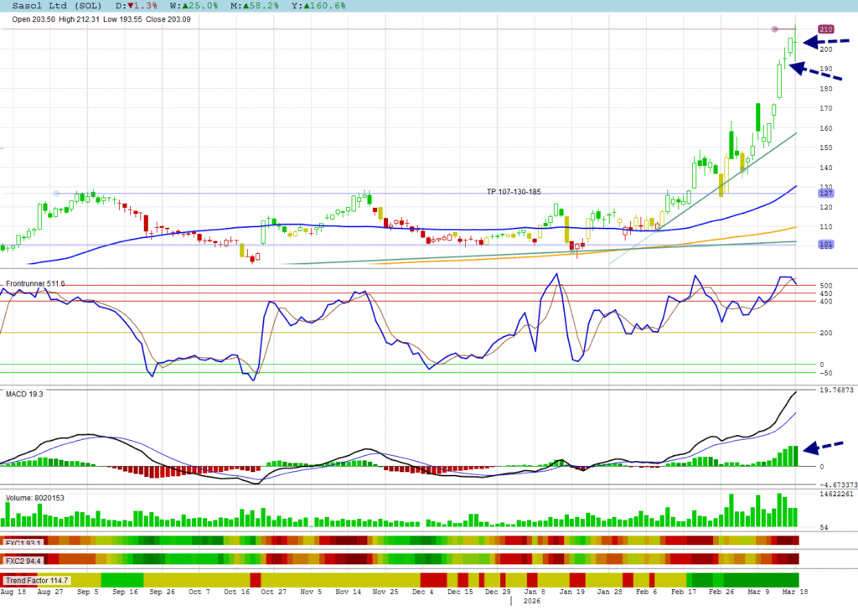The height and width of the screenshot is (616, 858).
Task: Click the circle handle on the 127 line
Action: pyautogui.click(x=56, y=194)
